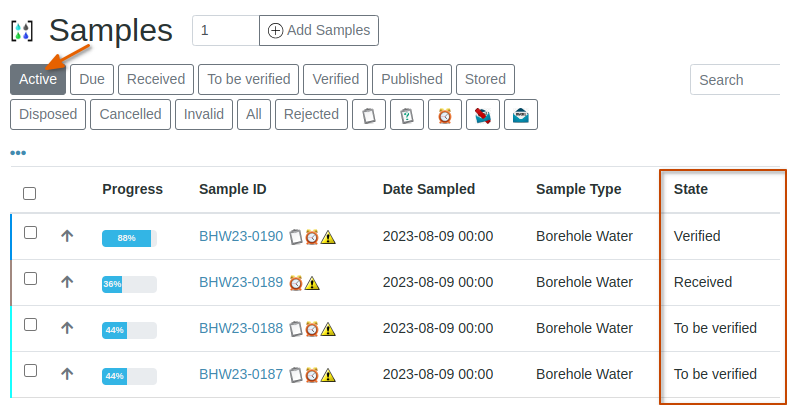Click the clipboard filter icon in toolbar
787x405 pixels.
[369, 115]
